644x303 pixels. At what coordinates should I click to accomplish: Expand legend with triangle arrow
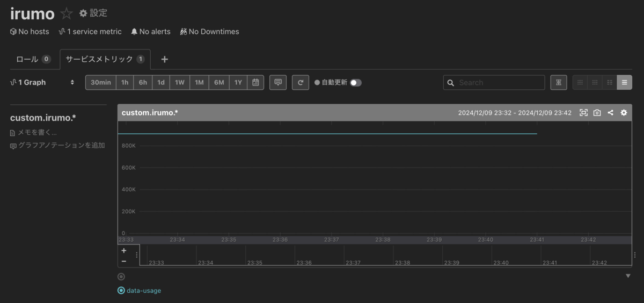tap(628, 276)
